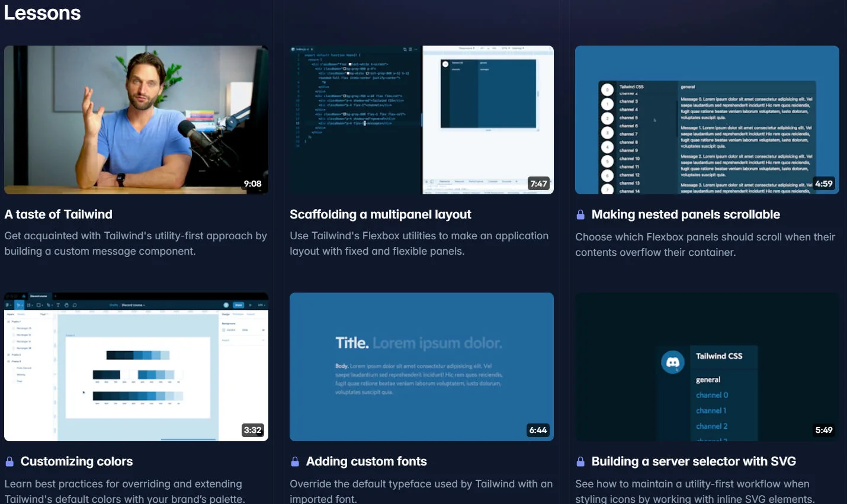847x504 pixels.
Task: Follow the 'Adding custom fonts' title link
Action: coord(367,461)
